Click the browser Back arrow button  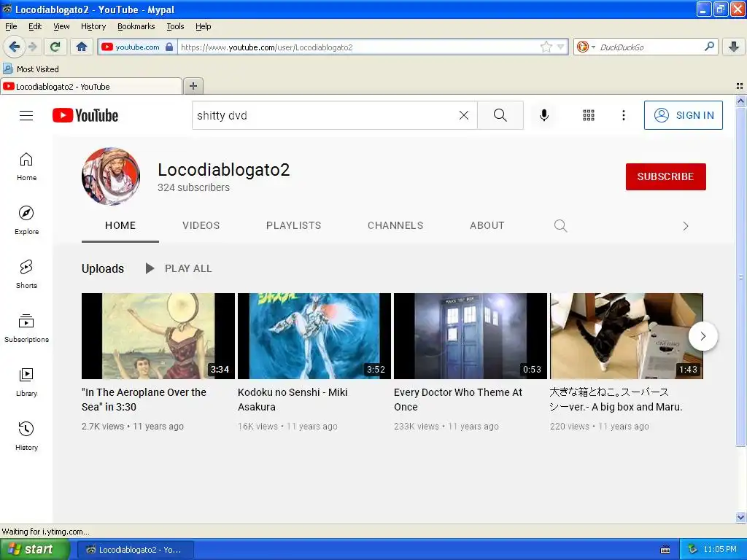point(14,47)
